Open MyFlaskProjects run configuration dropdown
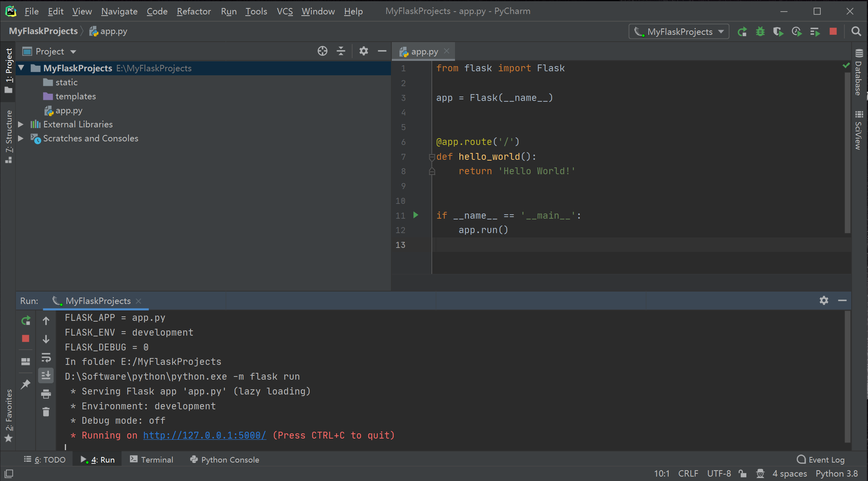This screenshot has height=481, width=868. pos(679,32)
